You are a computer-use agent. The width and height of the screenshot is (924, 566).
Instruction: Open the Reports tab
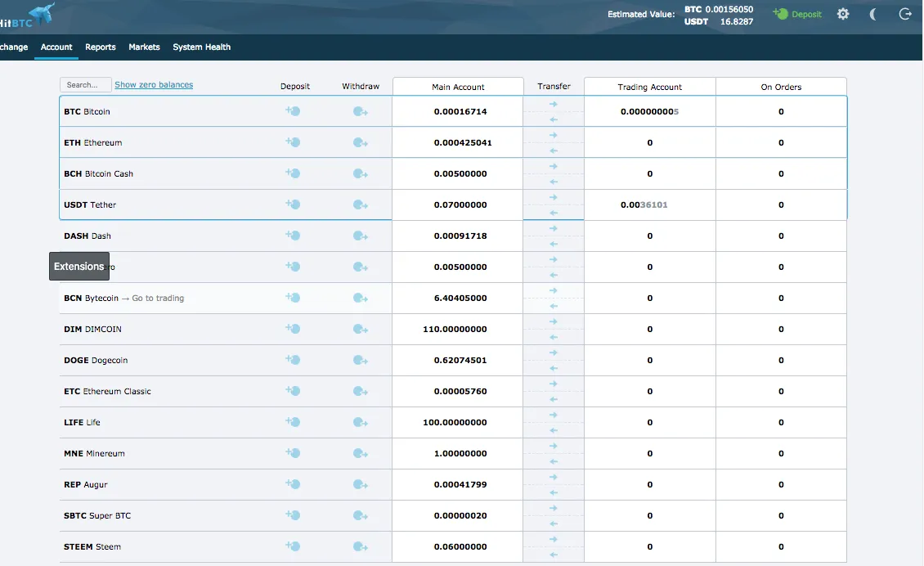(x=101, y=47)
